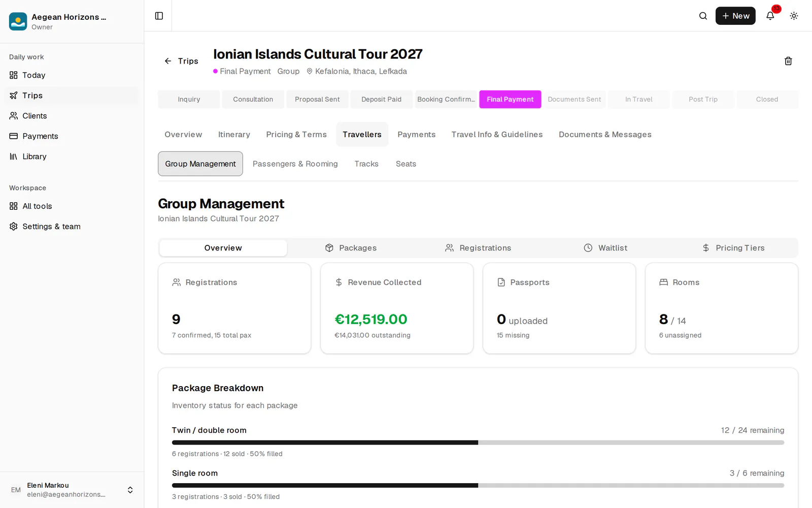Image resolution: width=812 pixels, height=508 pixels.
Task: Open Trips in the sidebar
Action: [72, 96]
